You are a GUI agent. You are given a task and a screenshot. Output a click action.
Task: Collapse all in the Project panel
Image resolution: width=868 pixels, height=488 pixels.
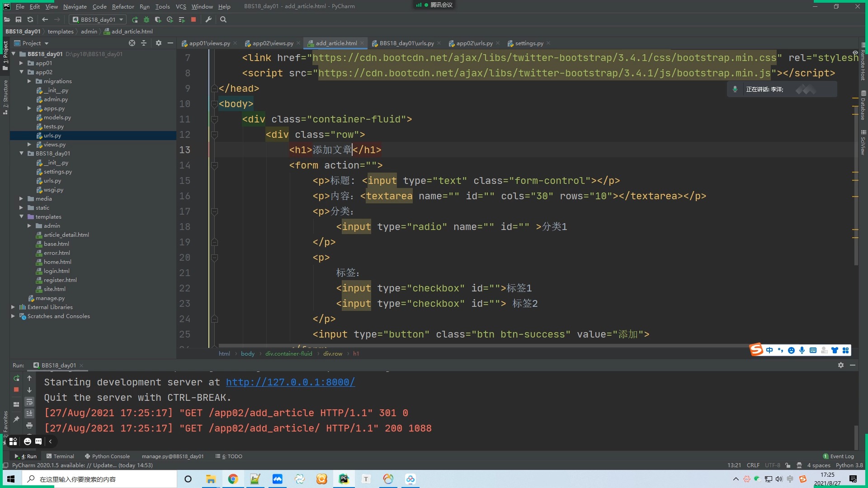click(144, 43)
